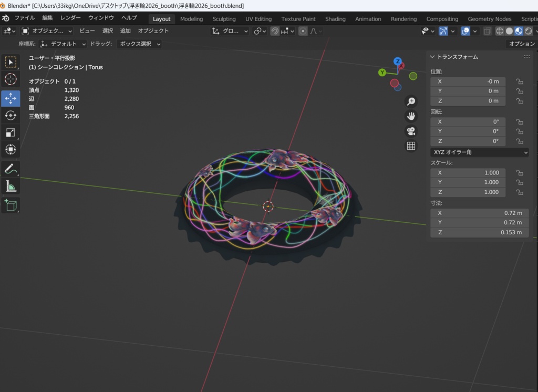The height and width of the screenshot is (392, 538).
Task: Lock the position X value
Action: 520,81
